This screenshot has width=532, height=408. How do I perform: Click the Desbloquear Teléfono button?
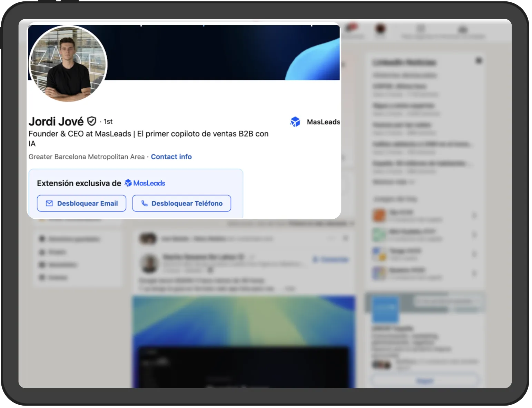181,203
